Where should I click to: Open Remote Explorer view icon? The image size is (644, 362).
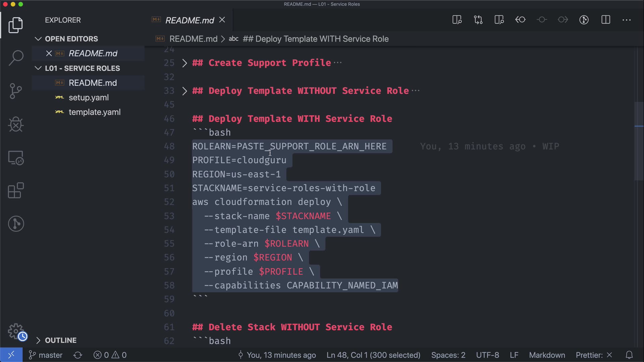(16, 158)
